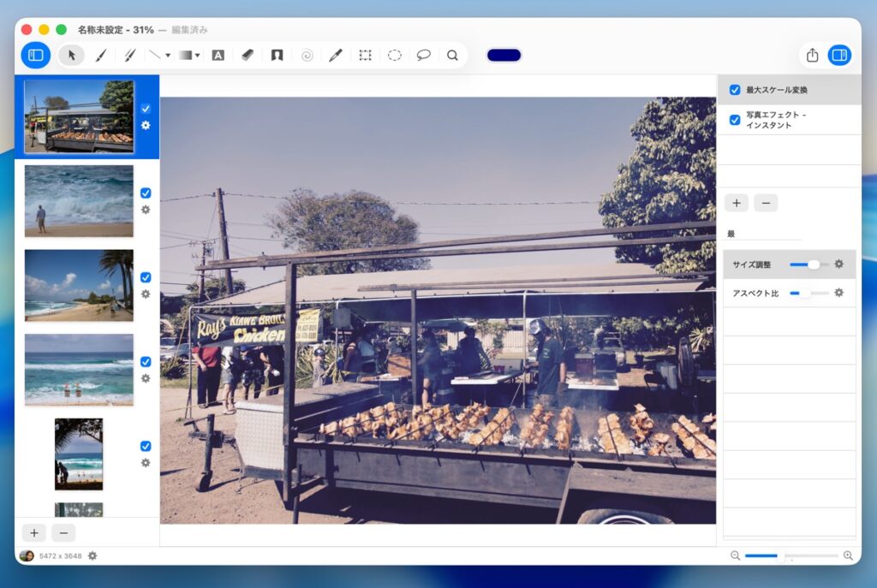Click the plus button under the thumbnail list
Image resolution: width=877 pixels, height=588 pixels.
[34, 532]
